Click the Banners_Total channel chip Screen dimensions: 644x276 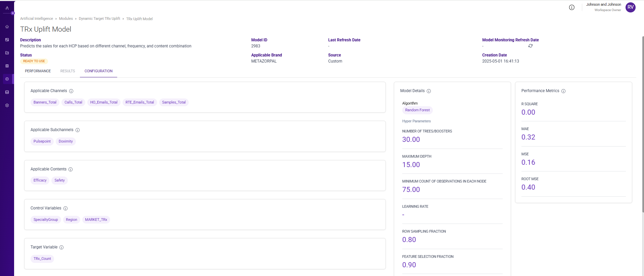[45, 103]
